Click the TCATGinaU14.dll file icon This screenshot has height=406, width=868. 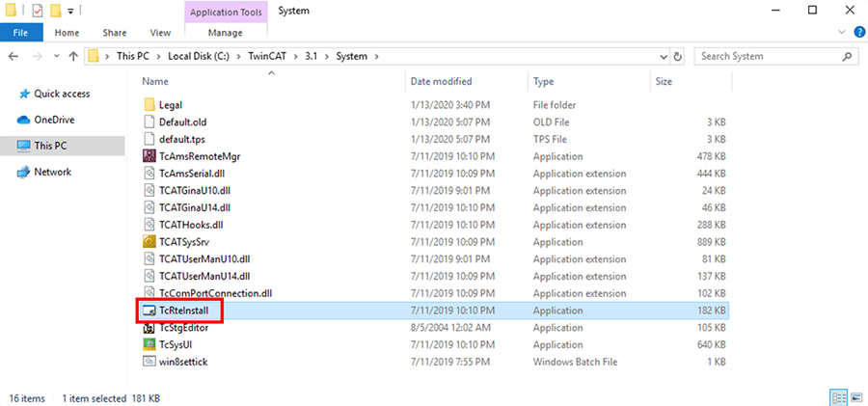pos(149,207)
